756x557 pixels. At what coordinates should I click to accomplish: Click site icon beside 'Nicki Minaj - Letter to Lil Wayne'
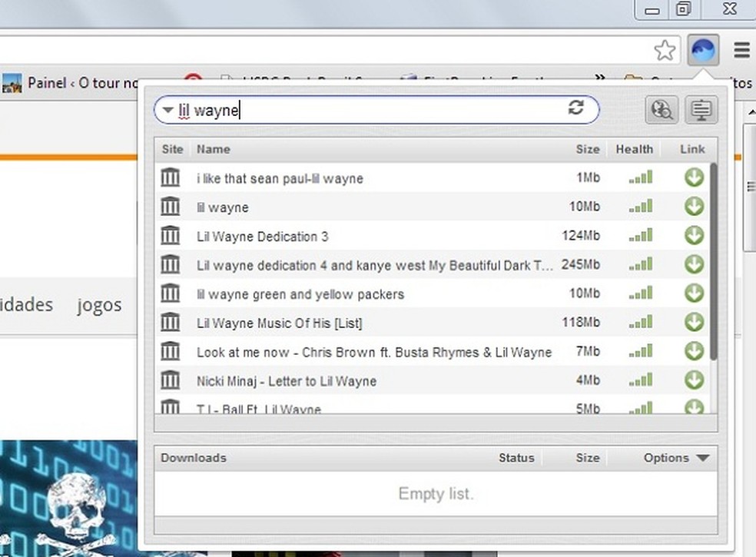click(x=171, y=380)
